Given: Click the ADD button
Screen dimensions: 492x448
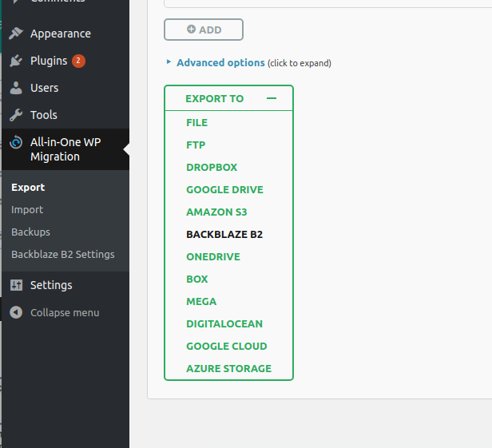Looking at the screenshot, I should pyautogui.click(x=204, y=30).
